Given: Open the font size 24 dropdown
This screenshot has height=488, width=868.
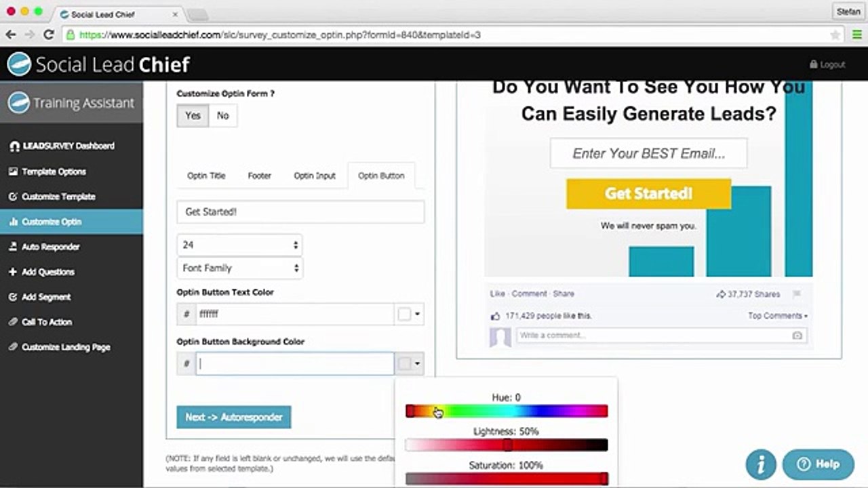Looking at the screenshot, I should pyautogui.click(x=239, y=245).
